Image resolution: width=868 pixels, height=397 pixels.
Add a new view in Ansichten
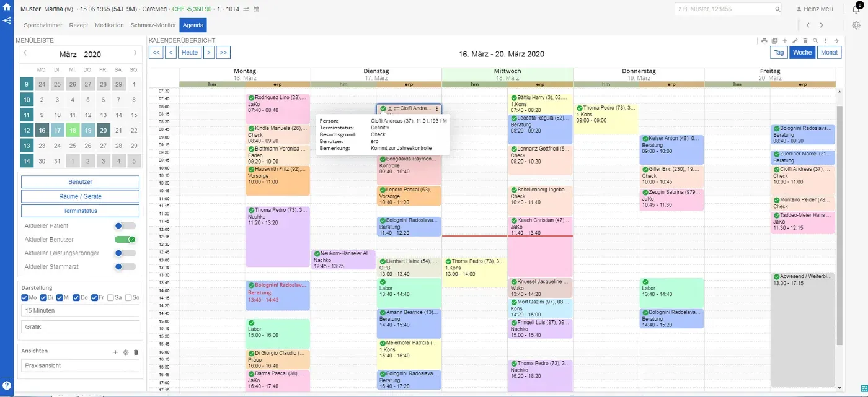[115, 352]
